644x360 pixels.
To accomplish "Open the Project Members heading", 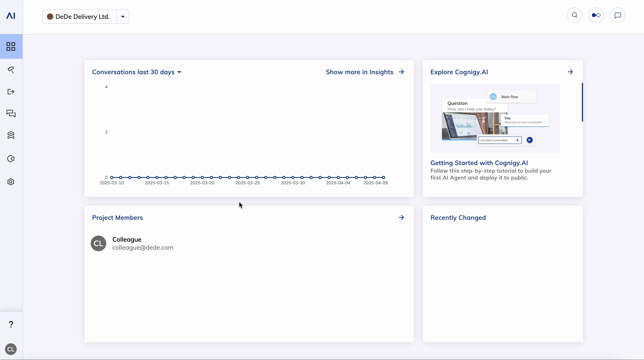I will [x=118, y=218].
